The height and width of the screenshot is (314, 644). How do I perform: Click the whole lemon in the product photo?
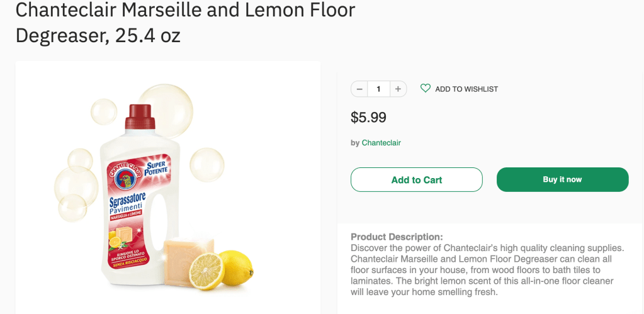(238, 265)
